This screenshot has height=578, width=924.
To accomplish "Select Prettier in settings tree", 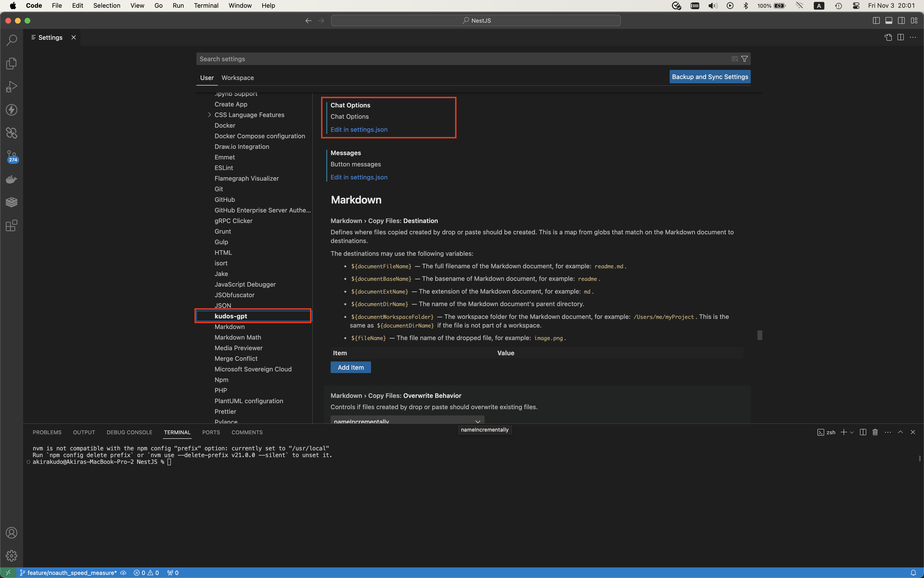I will 225,412.
